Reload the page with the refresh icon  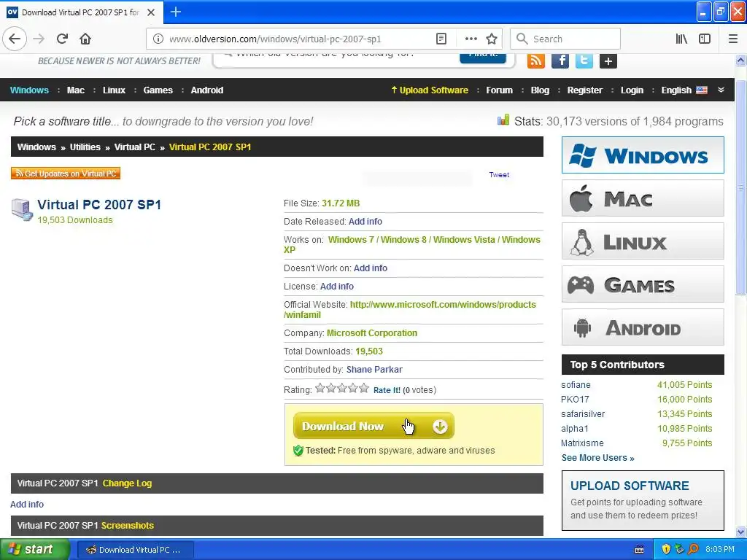(62, 39)
